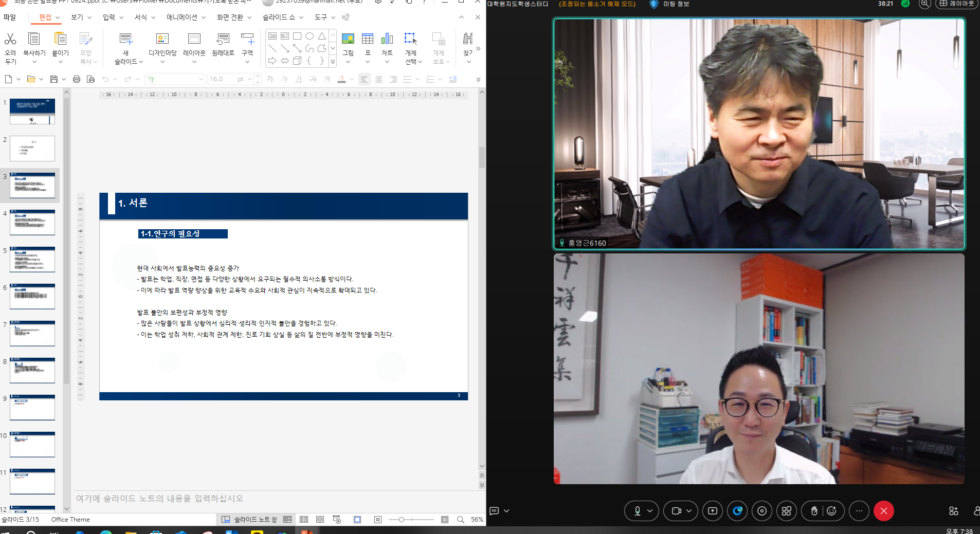Image resolution: width=980 pixels, height=534 pixels.
Task: Open the closed captions options arrow
Action: click(x=506, y=511)
